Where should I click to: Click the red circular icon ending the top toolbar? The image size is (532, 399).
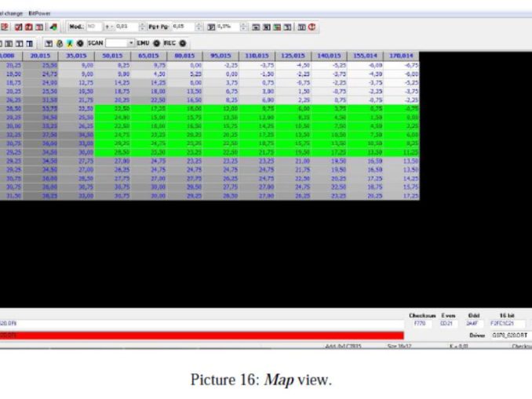(312, 26)
